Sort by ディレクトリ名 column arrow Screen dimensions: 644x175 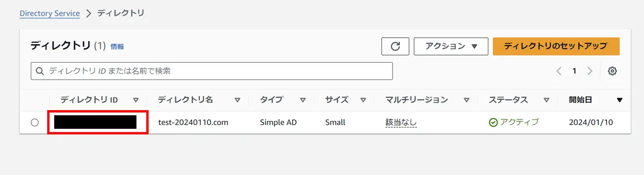point(237,100)
